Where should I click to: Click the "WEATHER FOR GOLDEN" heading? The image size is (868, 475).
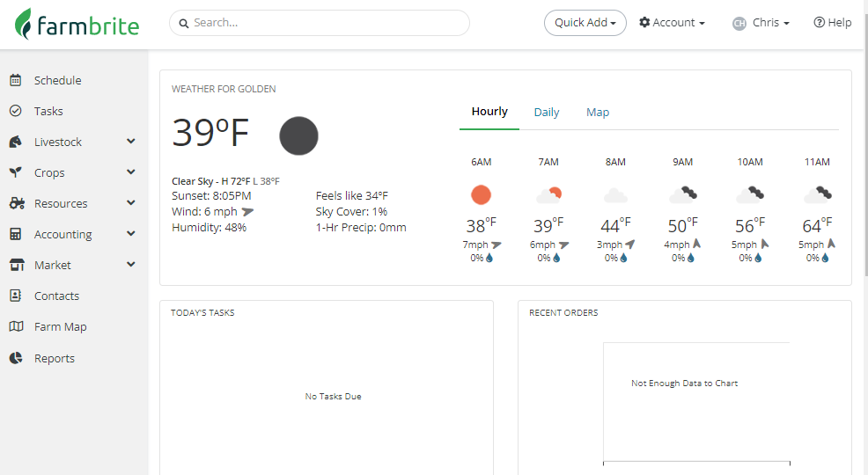[224, 89]
